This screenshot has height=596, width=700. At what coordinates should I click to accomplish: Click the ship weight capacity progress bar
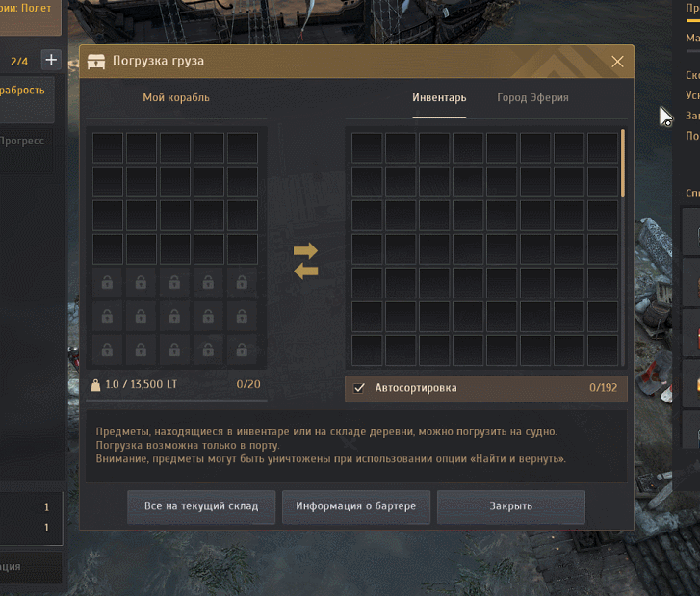177,401
